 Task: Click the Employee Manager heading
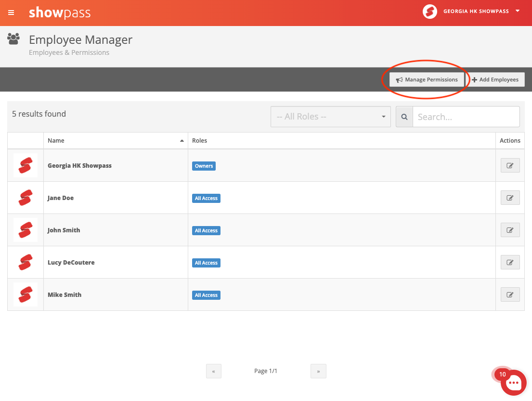80,40
